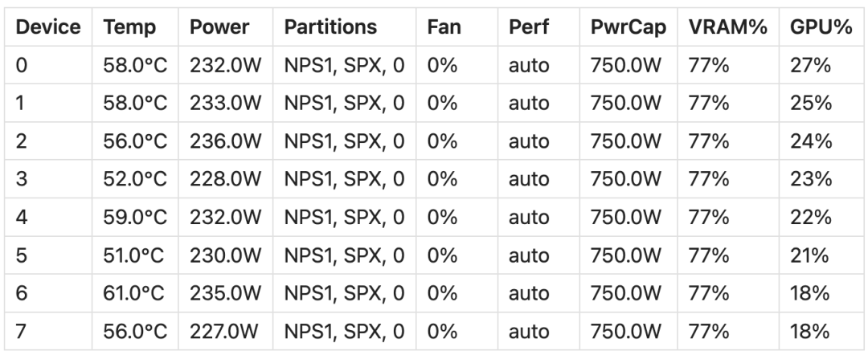This screenshot has width=868, height=355.
Task: Select the 61.0°C temperature cell
Action: [x=135, y=293]
